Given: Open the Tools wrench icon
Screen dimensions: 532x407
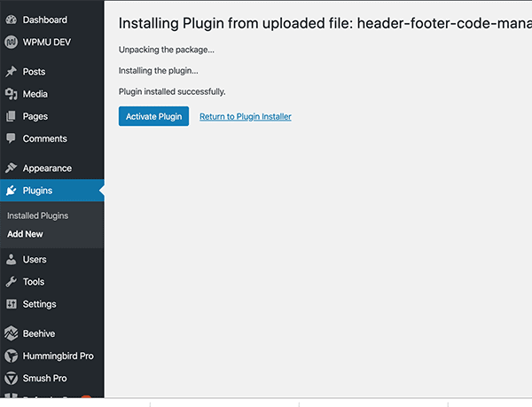Looking at the screenshot, I should (11, 282).
